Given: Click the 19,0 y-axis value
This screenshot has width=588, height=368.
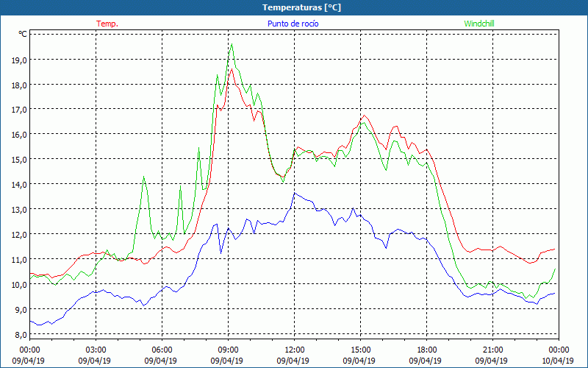Looking at the screenshot, I should (20, 60).
